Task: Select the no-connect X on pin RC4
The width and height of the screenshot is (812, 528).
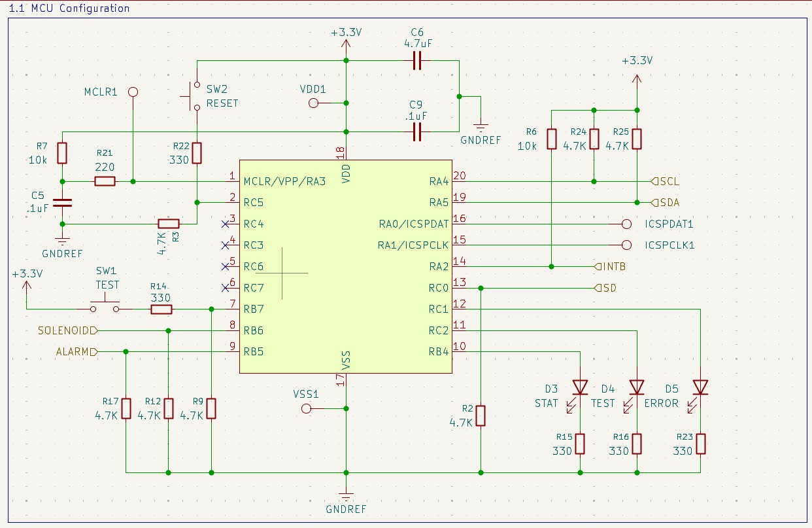Action: click(226, 224)
